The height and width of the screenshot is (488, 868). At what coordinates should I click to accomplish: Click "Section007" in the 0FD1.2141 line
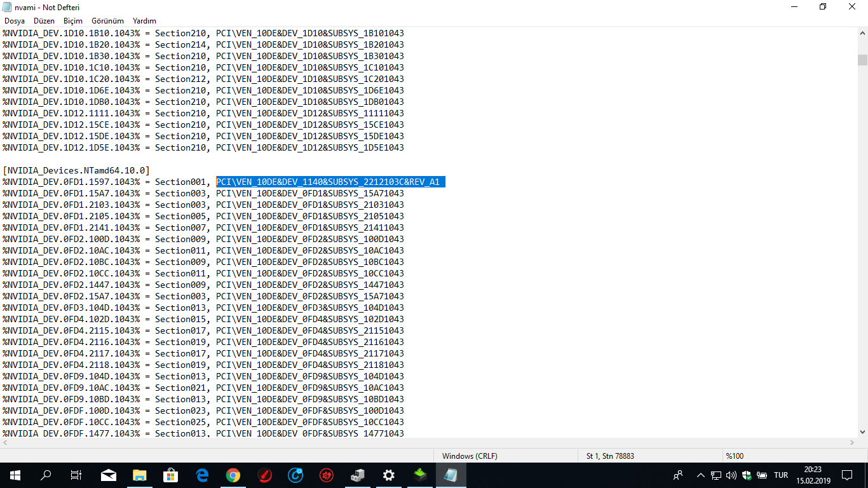[x=180, y=227]
